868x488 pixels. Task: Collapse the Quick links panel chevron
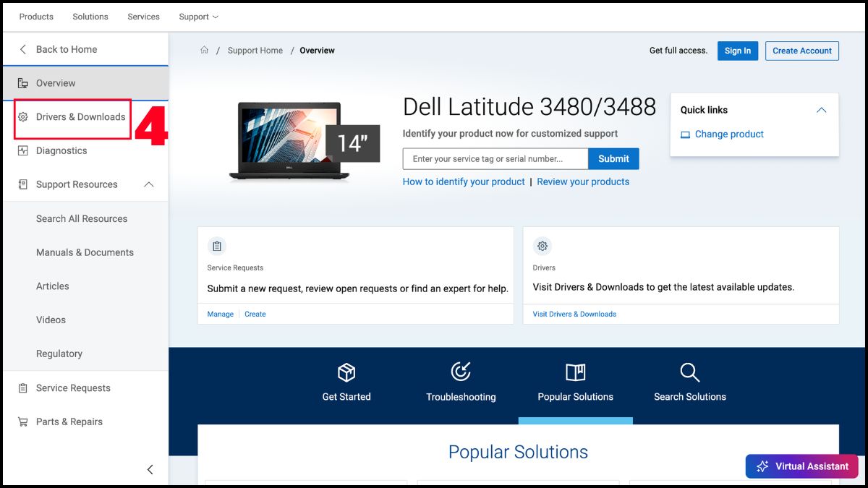pos(821,110)
